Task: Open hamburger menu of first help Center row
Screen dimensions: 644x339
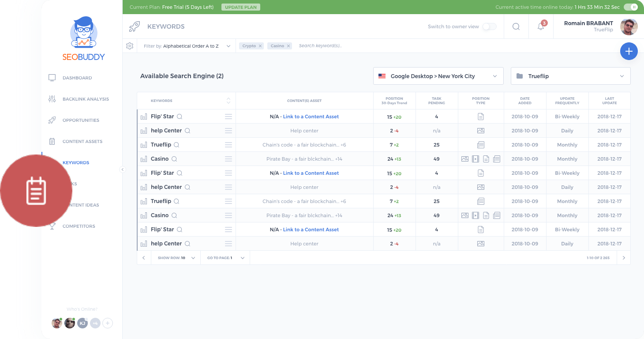Action: [x=228, y=131]
